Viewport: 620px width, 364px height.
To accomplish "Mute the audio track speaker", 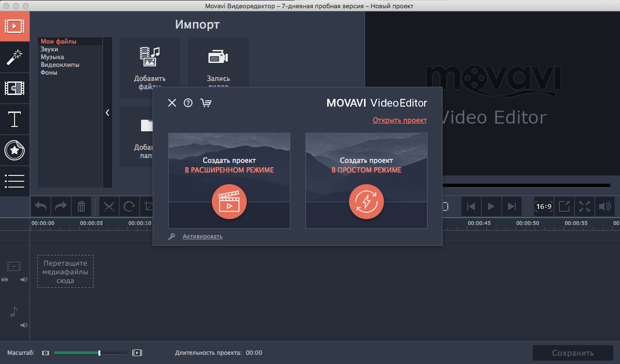I will 24,325.
